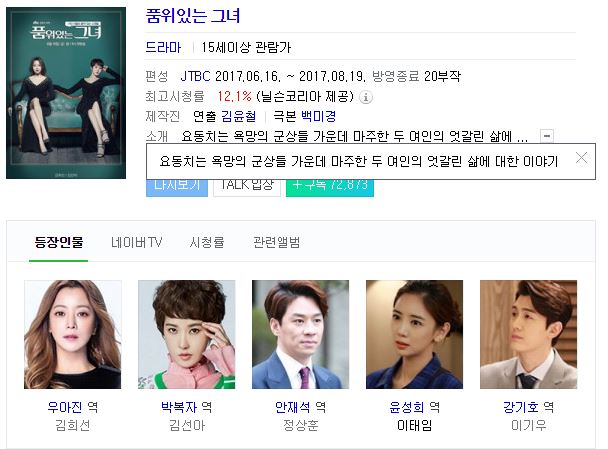Open the 품위있는 그녀 title link
This screenshot has height=449, width=608.
tap(193, 16)
